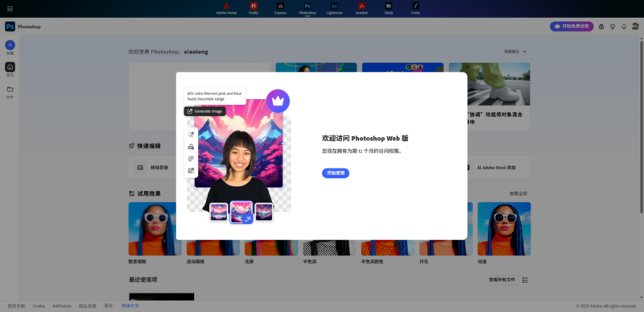Open the AdChoices footer link
This screenshot has height=312, width=644.
[62, 306]
